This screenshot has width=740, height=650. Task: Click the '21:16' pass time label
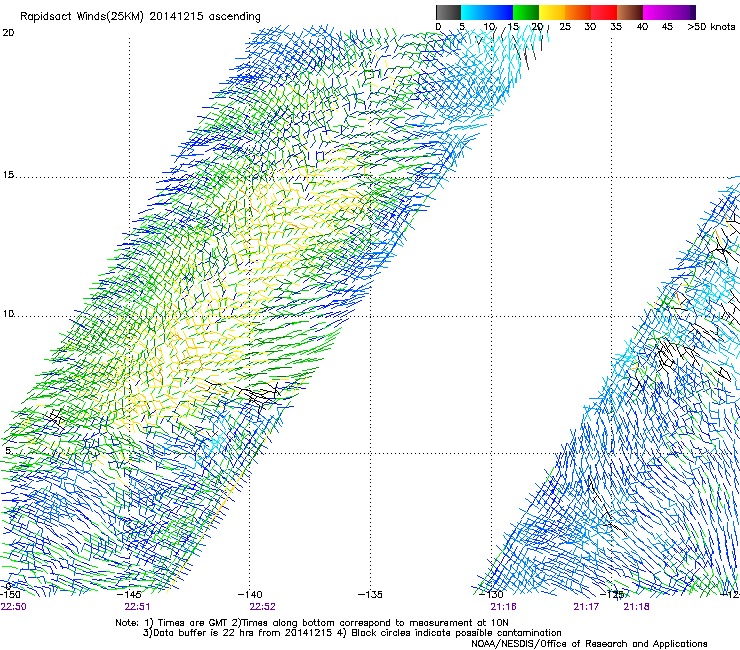pos(504,607)
